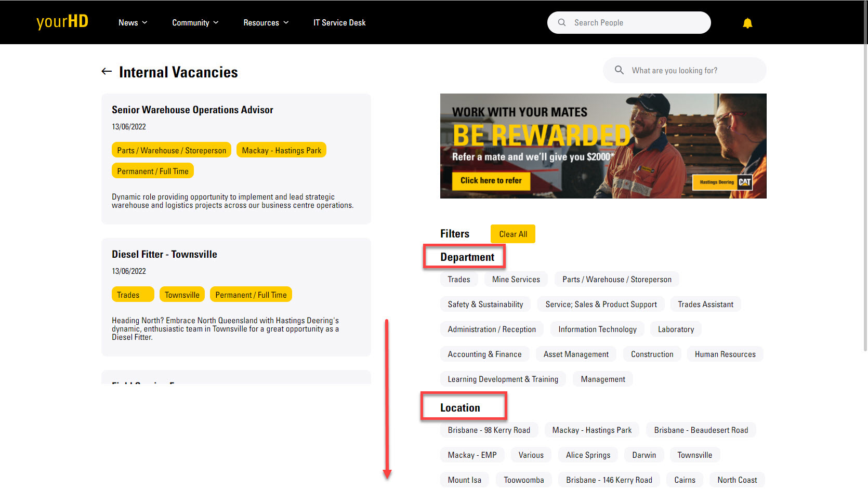Click the magnifier in vacancy search box

tap(619, 70)
